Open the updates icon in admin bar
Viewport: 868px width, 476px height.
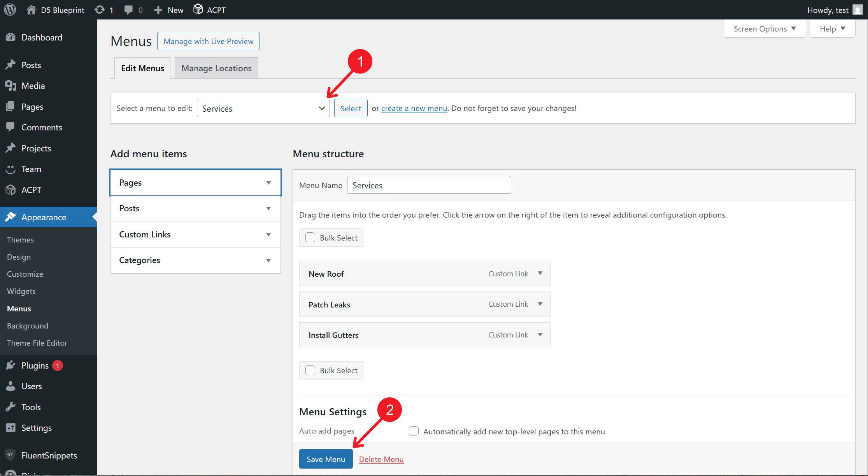[99, 9]
